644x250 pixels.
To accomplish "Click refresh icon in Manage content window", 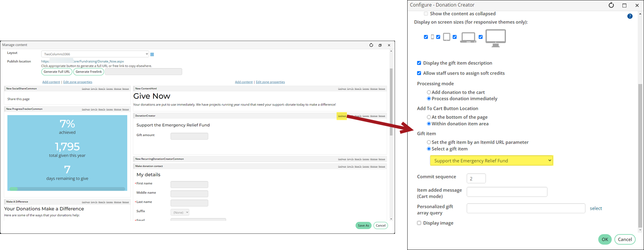I will tap(371, 45).
